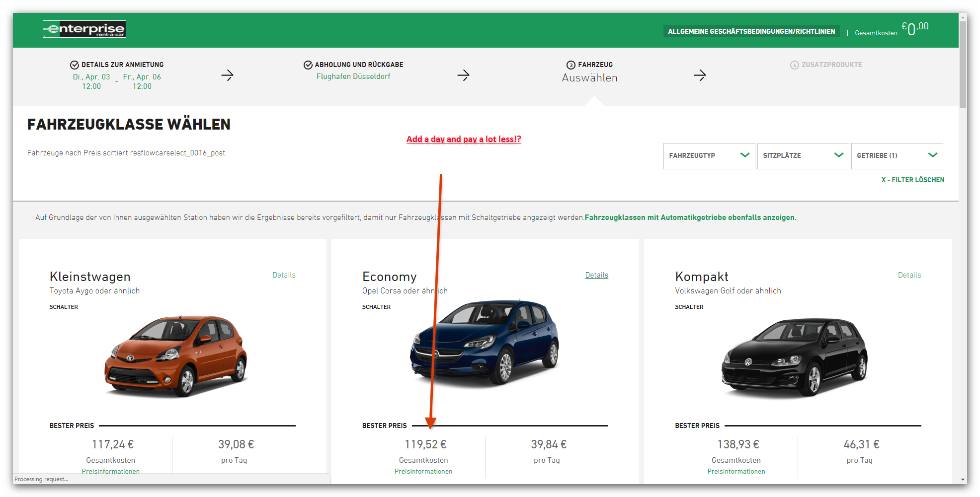Click Add a day and pay a lot less link

pos(464,139)
